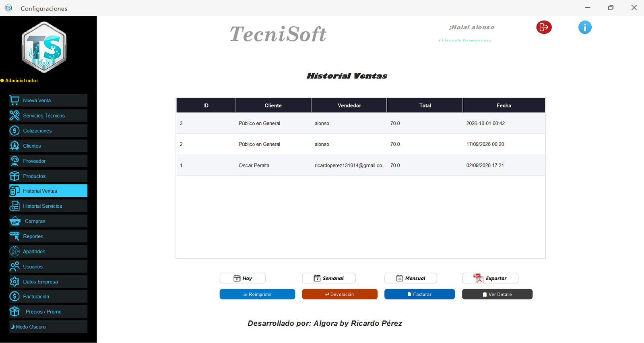Screen dimensions: 644x343
Task: Click the supplier icon beside Proveedor
Action: [x=14, y=161]
